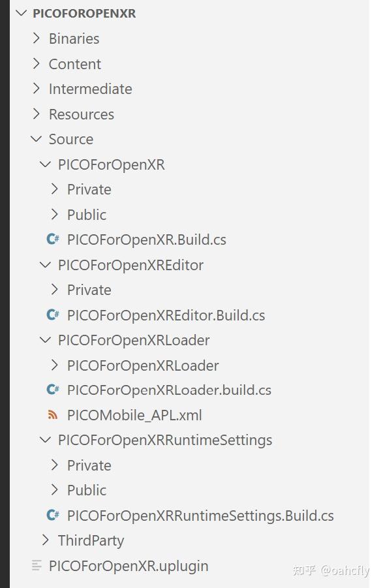Click the C# icon beside PICOForOpenXRRuntimeSettings.Build.cs
379x588 pixels.
click(x=53, y=515)
